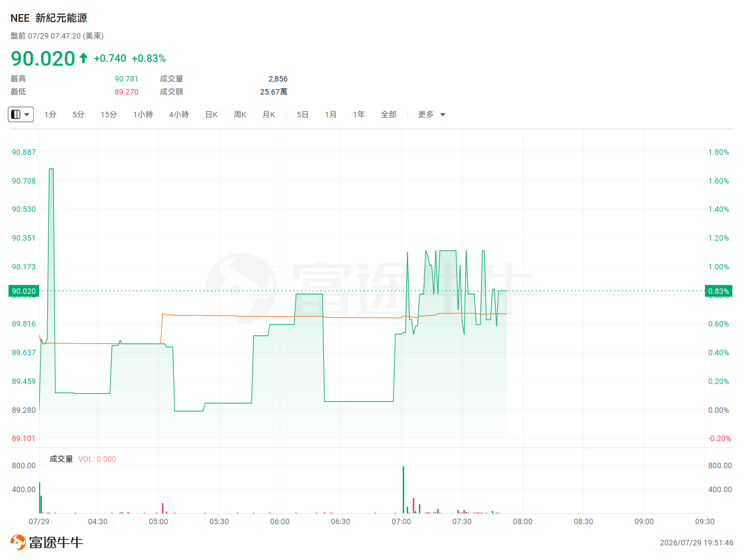Choose the 4小時 interval
Screen dimensions: 744x560
(179, 115)
